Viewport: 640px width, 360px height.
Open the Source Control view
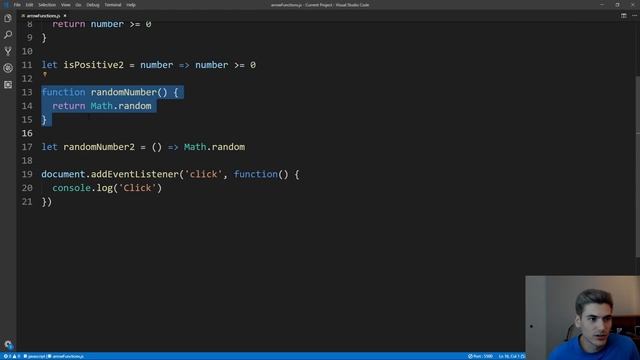point(8,51)
